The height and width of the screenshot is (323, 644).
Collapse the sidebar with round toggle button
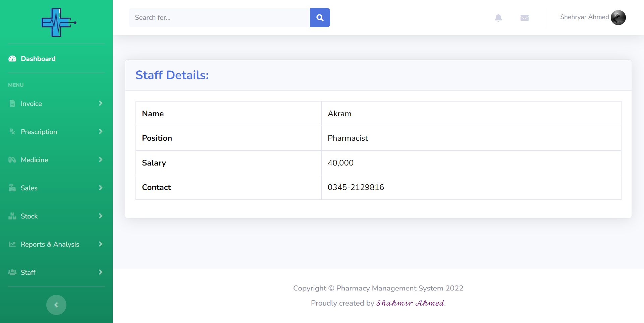click(56, 305)
